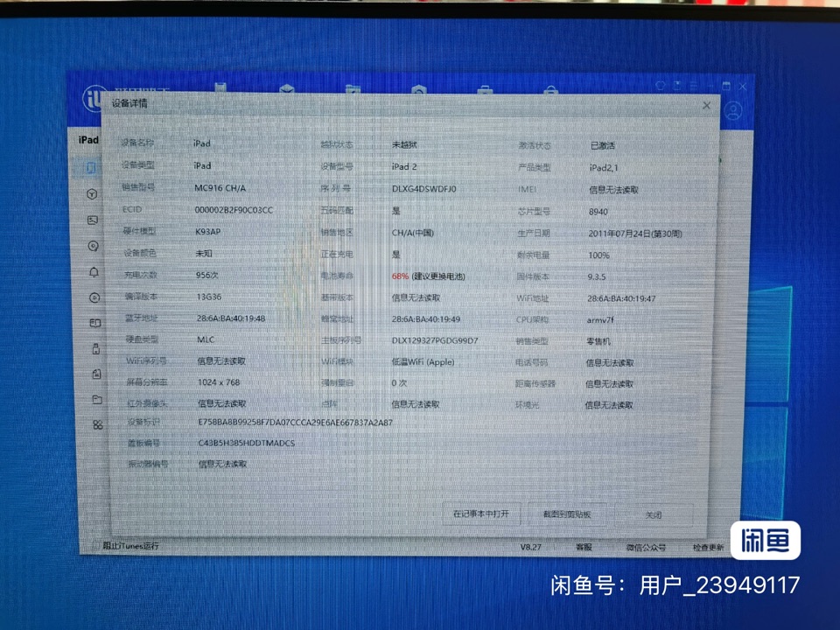The width and height of the screenshot is (840, 630).
Task: Click the device model value iPad 2
Action: [x=404, y=166]
